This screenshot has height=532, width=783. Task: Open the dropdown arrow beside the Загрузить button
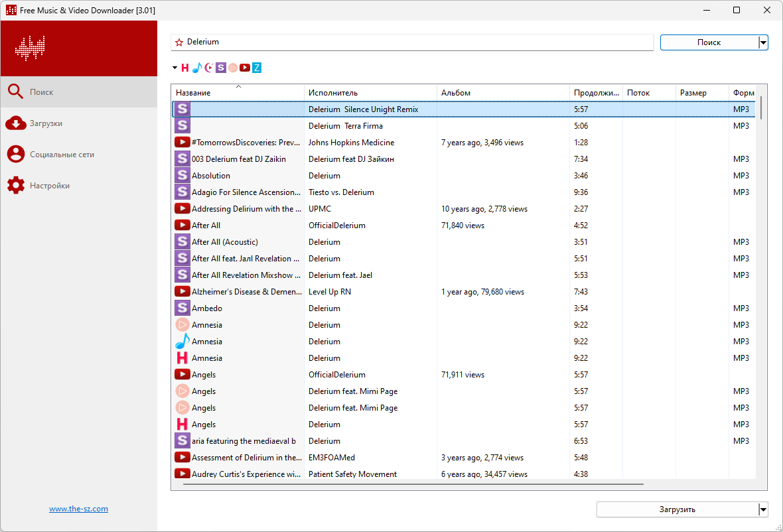click(x=762, y=509)
